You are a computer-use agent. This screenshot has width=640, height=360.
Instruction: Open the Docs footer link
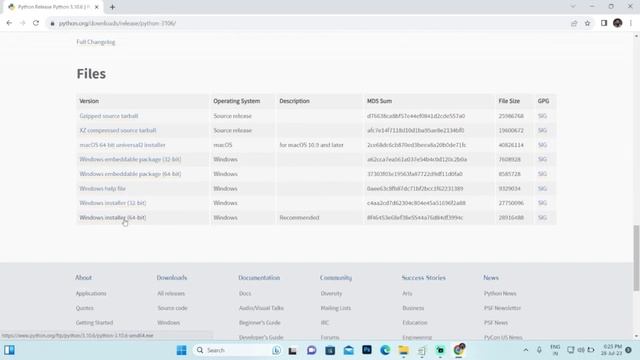pyautogui.click(x=245, y=293)
